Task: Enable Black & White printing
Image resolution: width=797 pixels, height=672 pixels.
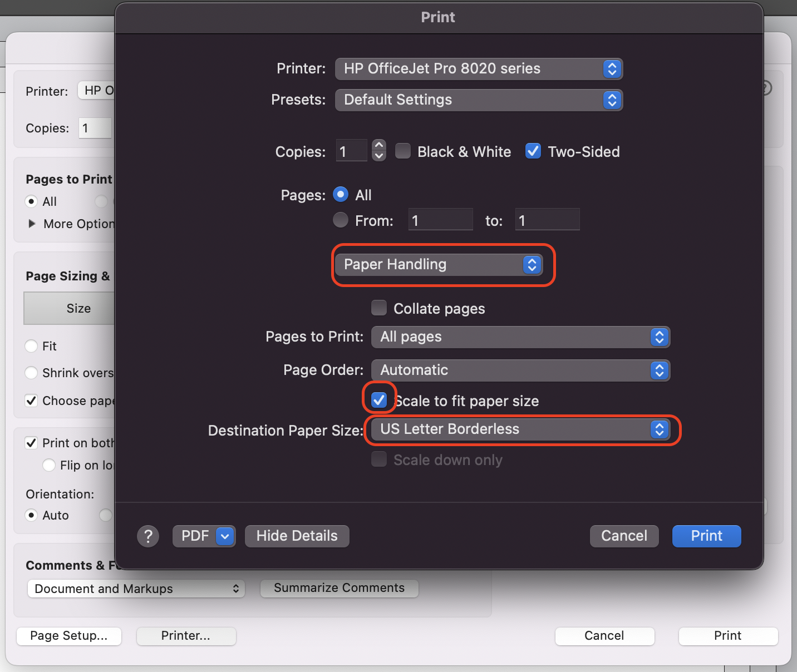Action: [403, 151]
